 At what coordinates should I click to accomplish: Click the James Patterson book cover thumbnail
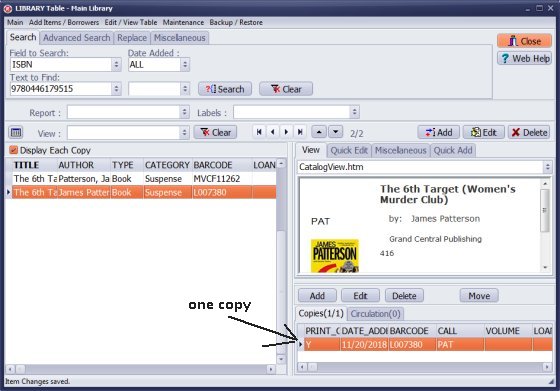click(x=335, y=256)
